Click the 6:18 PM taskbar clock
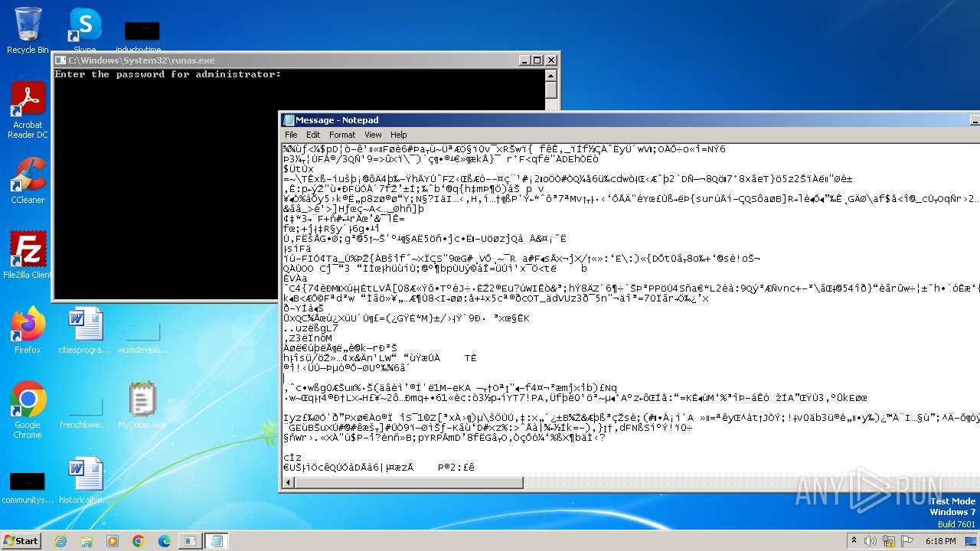Screen dimensions: 980x551 point(940,541)
